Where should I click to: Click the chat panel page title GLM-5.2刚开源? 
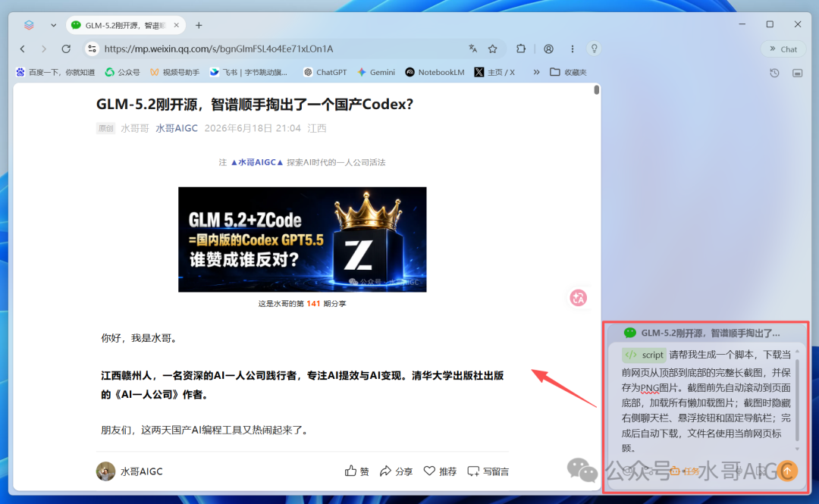[x=711, y=333]
